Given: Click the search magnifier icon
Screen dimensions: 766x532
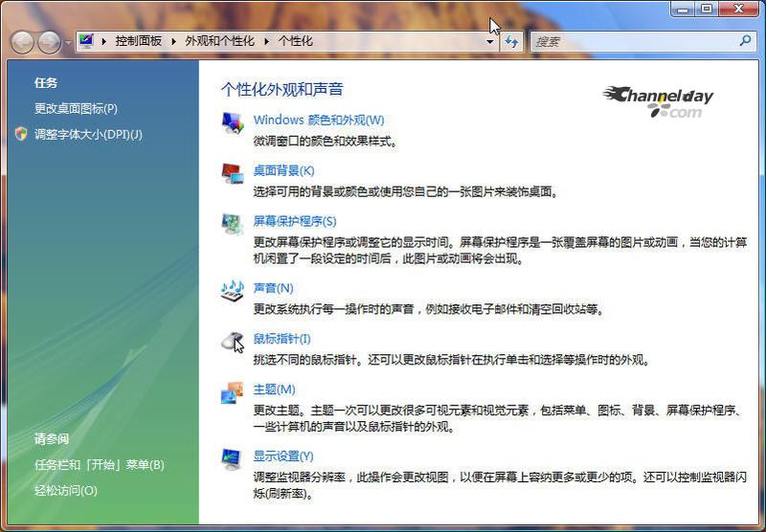Looking at the screenshot, I should click(x=745, y=40).
